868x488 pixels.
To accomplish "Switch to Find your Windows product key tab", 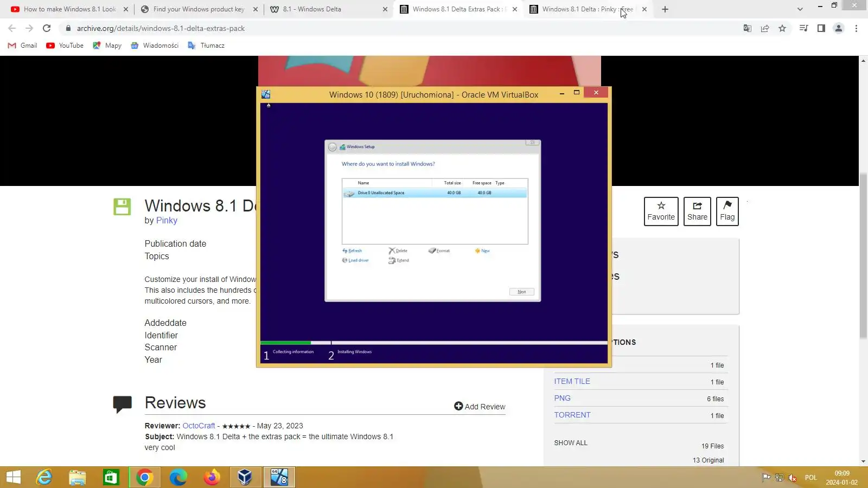I will (199, 9).
